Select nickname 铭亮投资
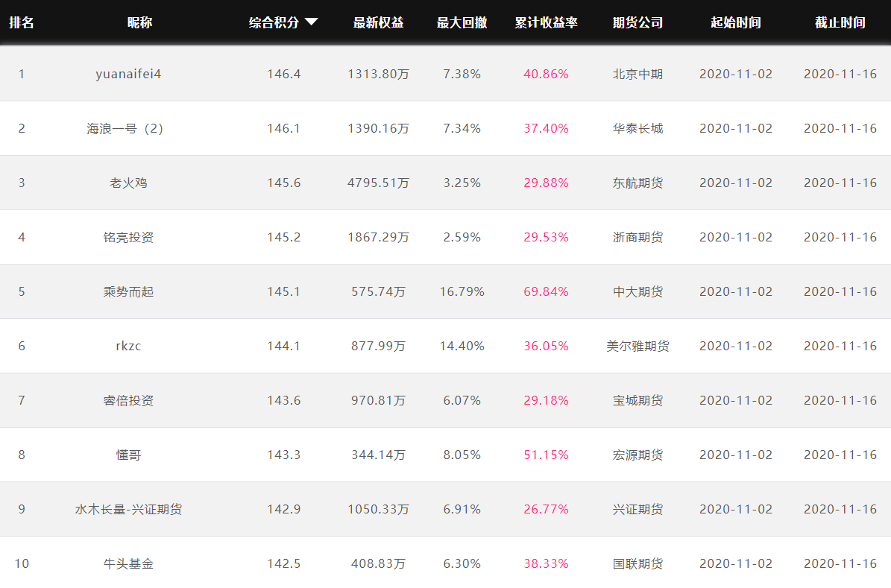891x588 pixels. (x=128, y=238)
